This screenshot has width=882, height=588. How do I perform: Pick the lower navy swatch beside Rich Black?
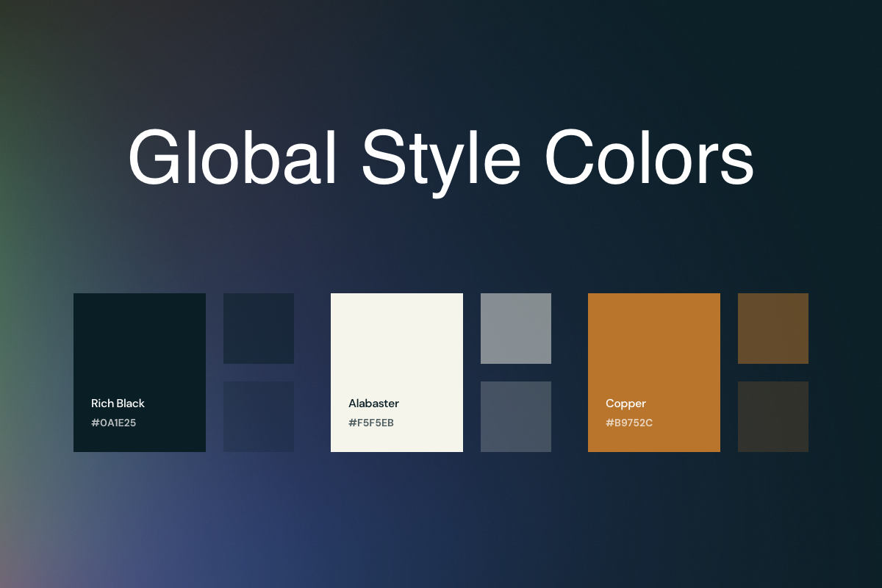tap(259, 417)
